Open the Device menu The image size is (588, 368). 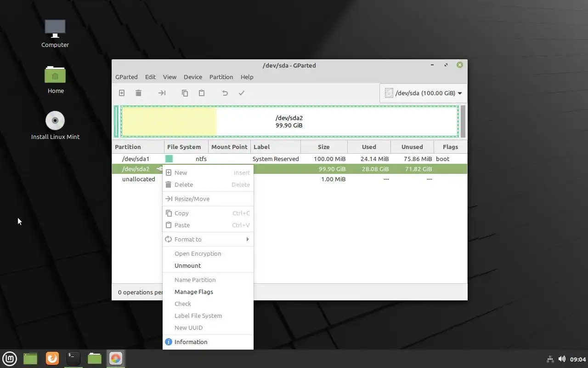click(x=193, y=77)
